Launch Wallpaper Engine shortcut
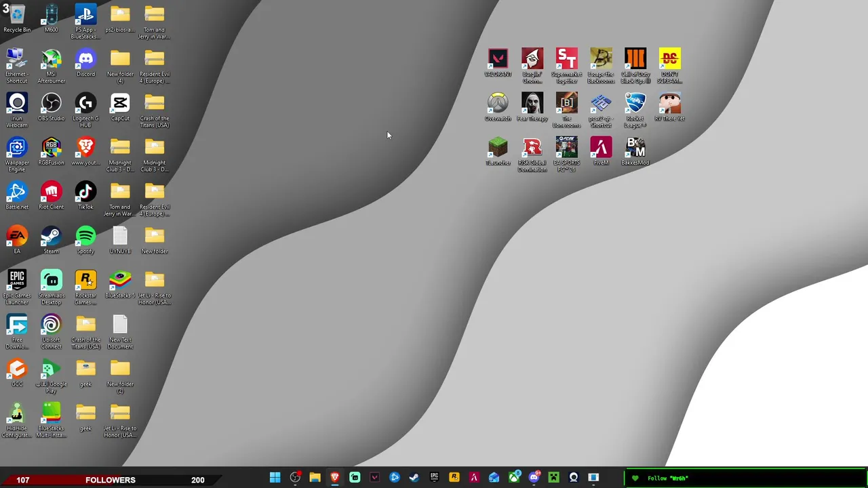 [x=17, y=155]
